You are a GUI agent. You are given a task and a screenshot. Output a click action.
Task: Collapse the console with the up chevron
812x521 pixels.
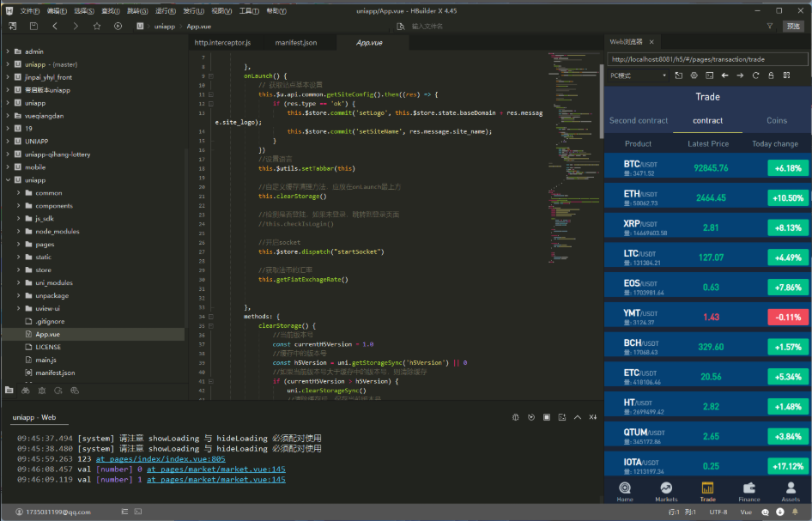578,417
